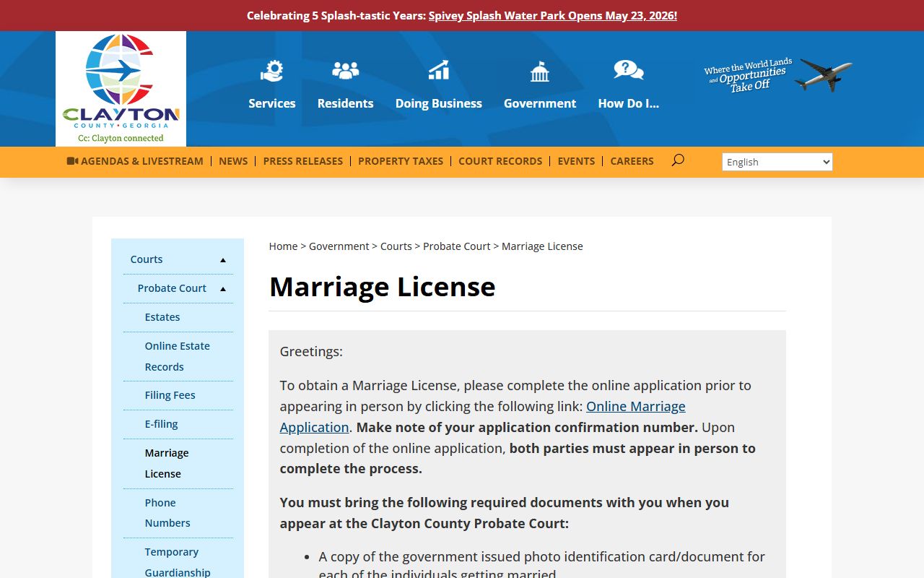The image size is (924, 578).
Task: Open the Careers link
Action: pyautogui.click(x=632, y=161)
